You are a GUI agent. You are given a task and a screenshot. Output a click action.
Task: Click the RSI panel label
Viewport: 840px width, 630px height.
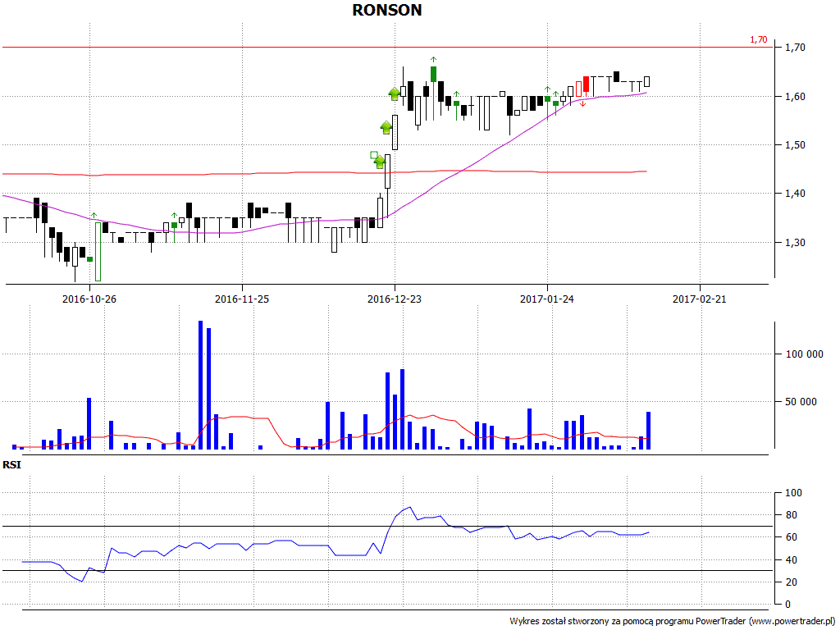point(11,465)
